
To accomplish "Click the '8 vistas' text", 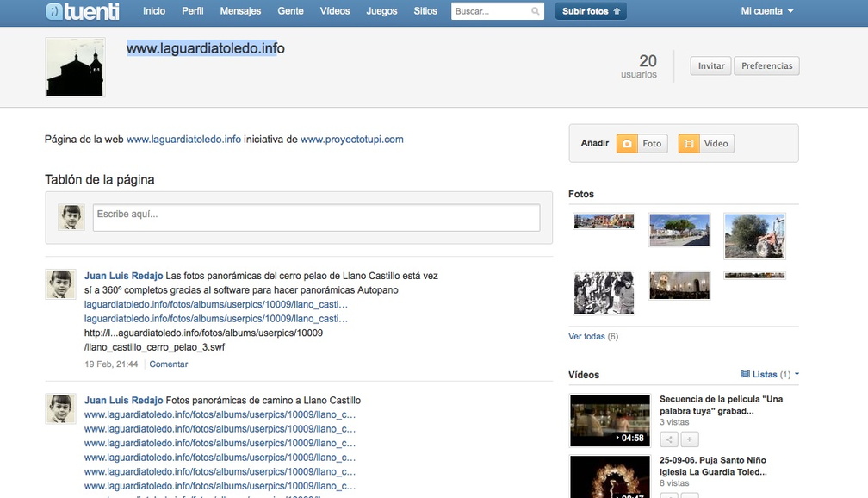I will point(674,483).
